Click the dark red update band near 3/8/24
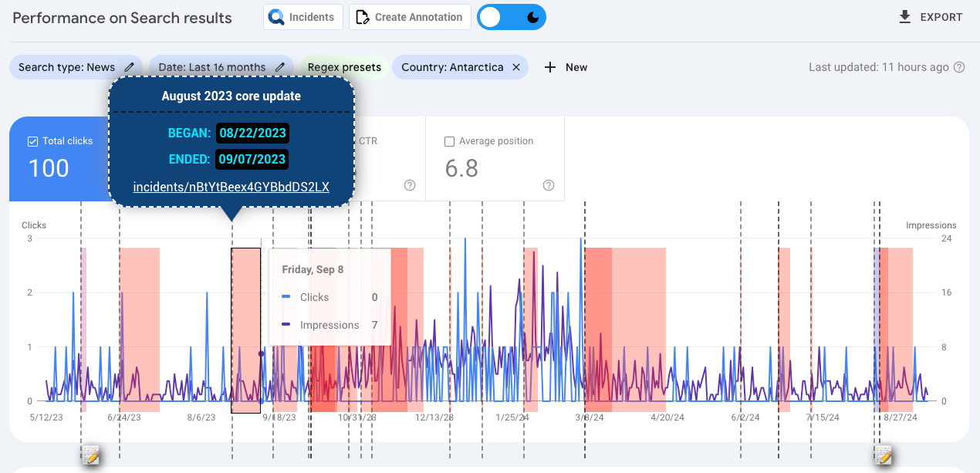The image size is (980, 473). pos(598,330)
